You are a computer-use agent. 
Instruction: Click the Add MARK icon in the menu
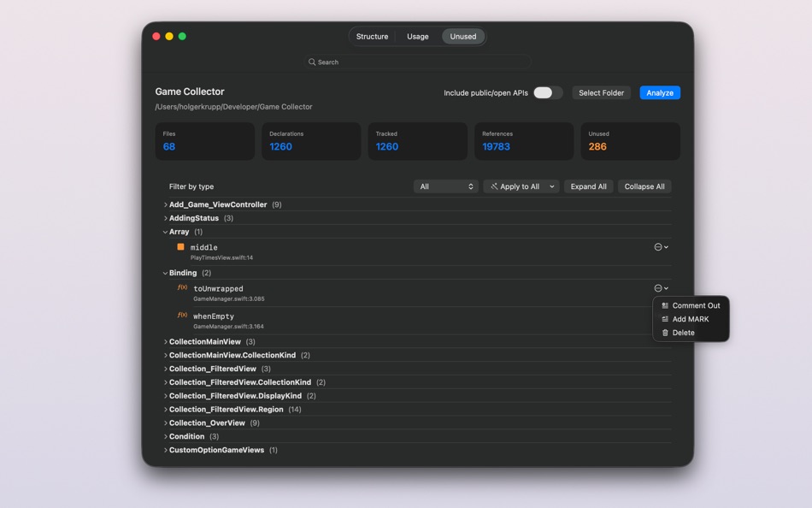pyautogui.click(x=666, y=319)
